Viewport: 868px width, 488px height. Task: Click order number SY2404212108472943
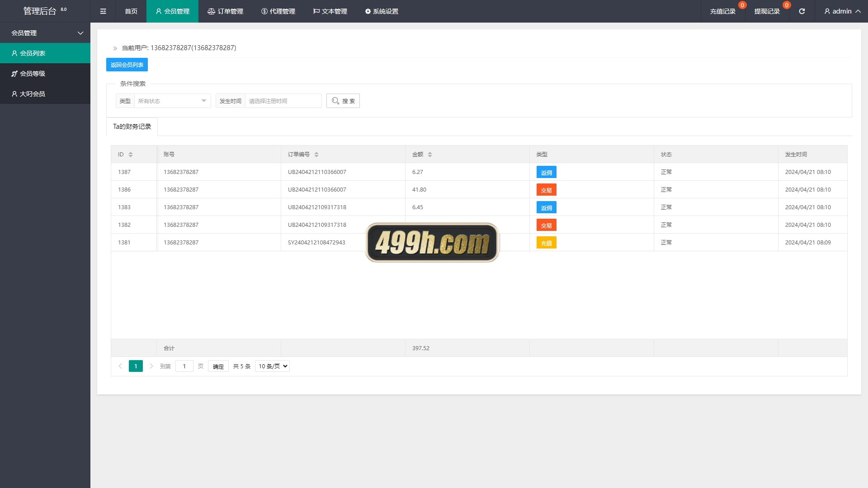(x=316, y=243)
